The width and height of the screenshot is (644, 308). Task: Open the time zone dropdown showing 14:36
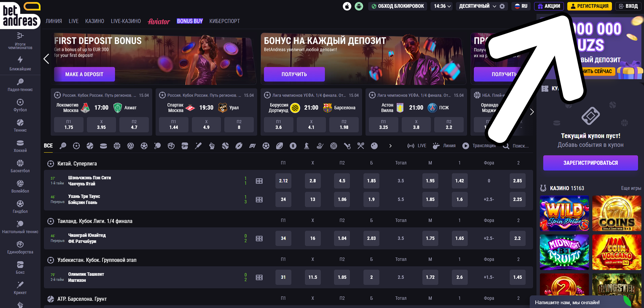coord(442,6)
